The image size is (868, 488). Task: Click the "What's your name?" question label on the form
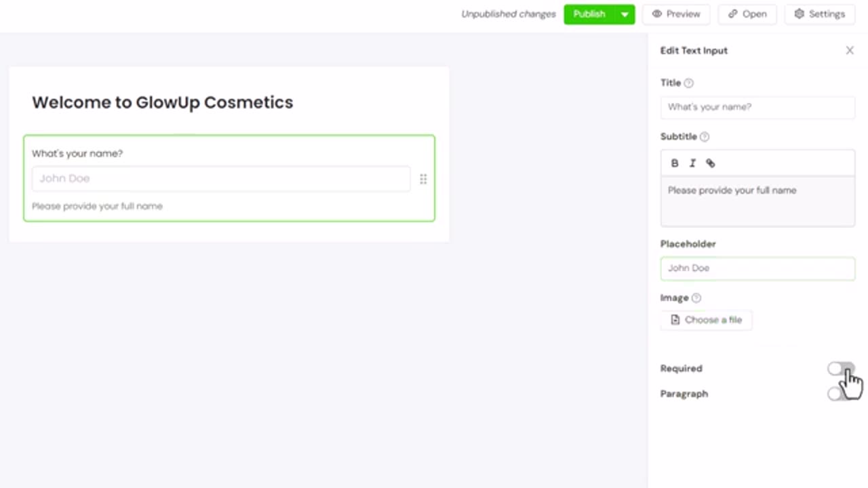click(x=77, y=154)
